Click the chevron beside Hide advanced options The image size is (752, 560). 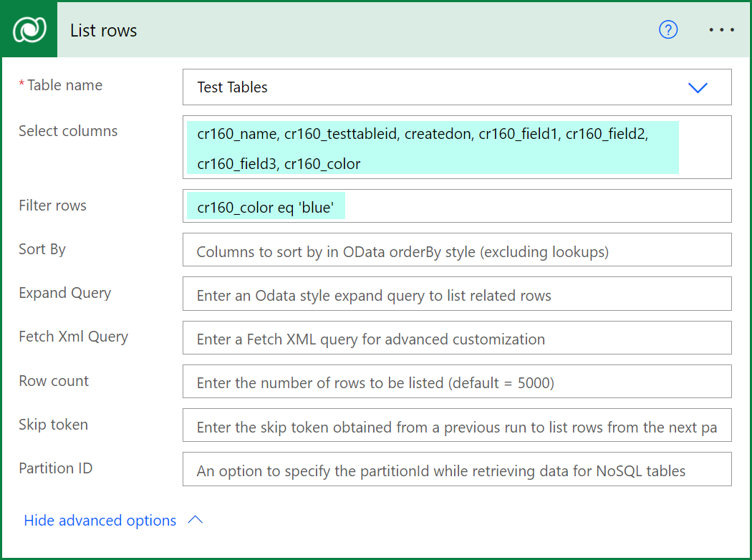pos(195,521)
